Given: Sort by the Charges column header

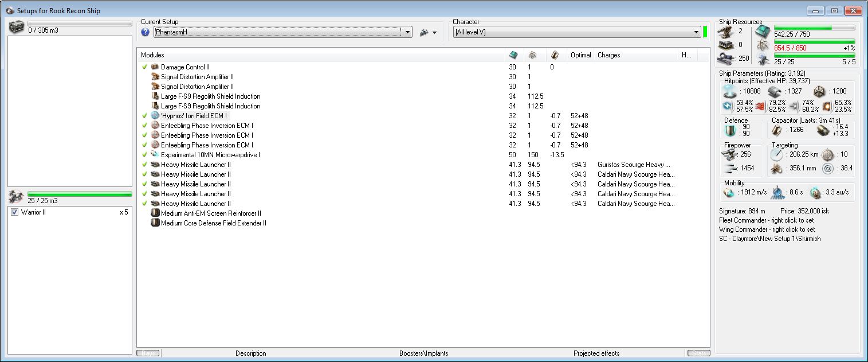Looking at the screenshot, I should pos(636,55).
